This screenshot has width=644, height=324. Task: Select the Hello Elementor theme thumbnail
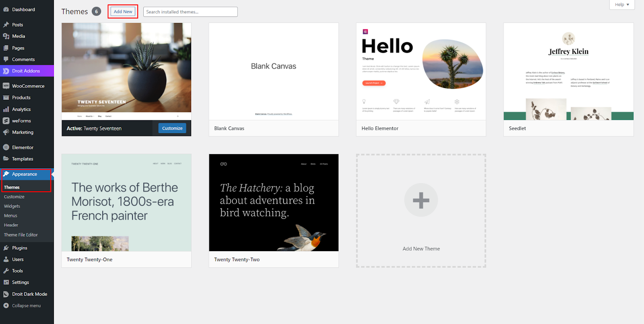tap(421, 72)
